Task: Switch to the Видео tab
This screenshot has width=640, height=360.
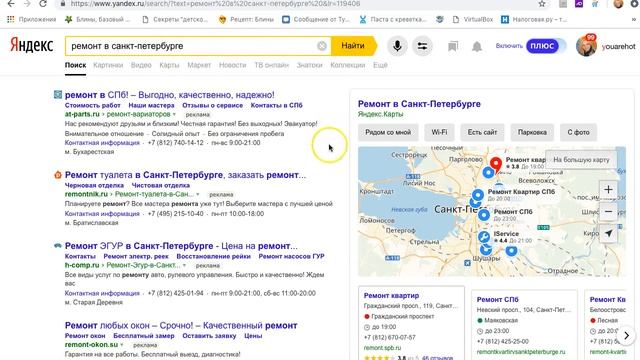Action: [x=141, y=65]
